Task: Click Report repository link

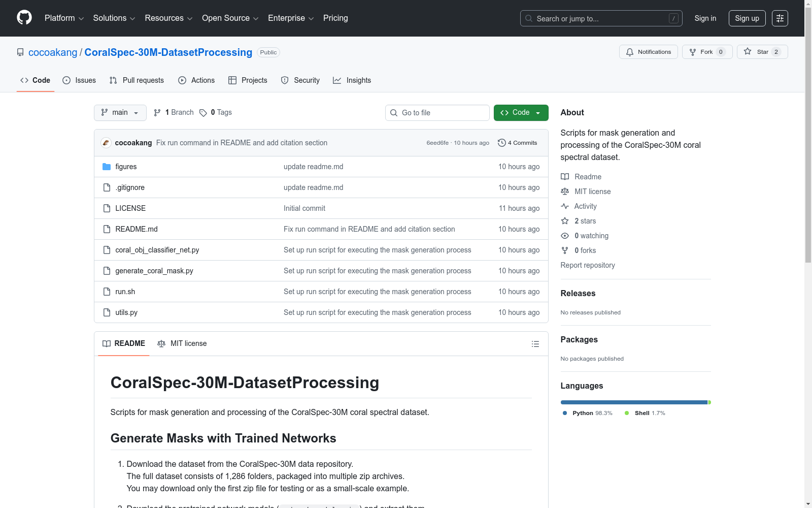Action: tap(588, 265)
